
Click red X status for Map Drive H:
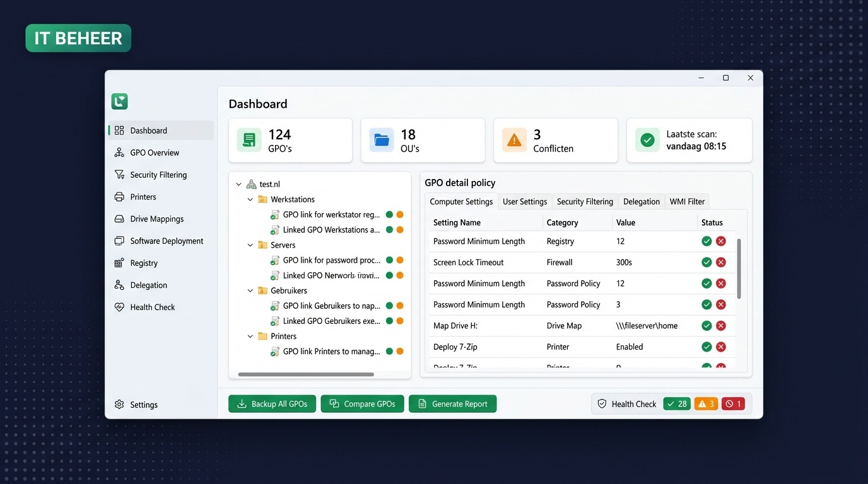pyautogui.click(x=721, y=326)
